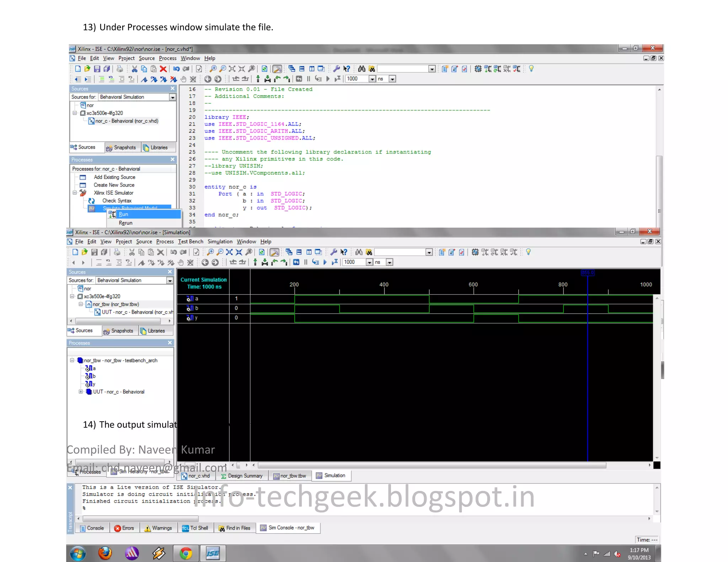This screenshot has height=562, width=728.
Task: Open Firefox from the Windows taskbar
Action: tap(105, 553)
